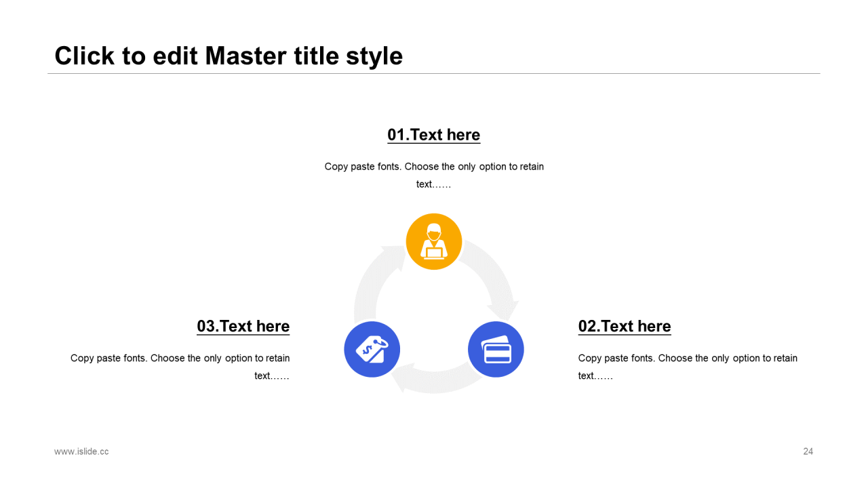Select the blue price tag icon
This screenshot has width=868, height=488.
pyautogui.click(x=372, y=350)
